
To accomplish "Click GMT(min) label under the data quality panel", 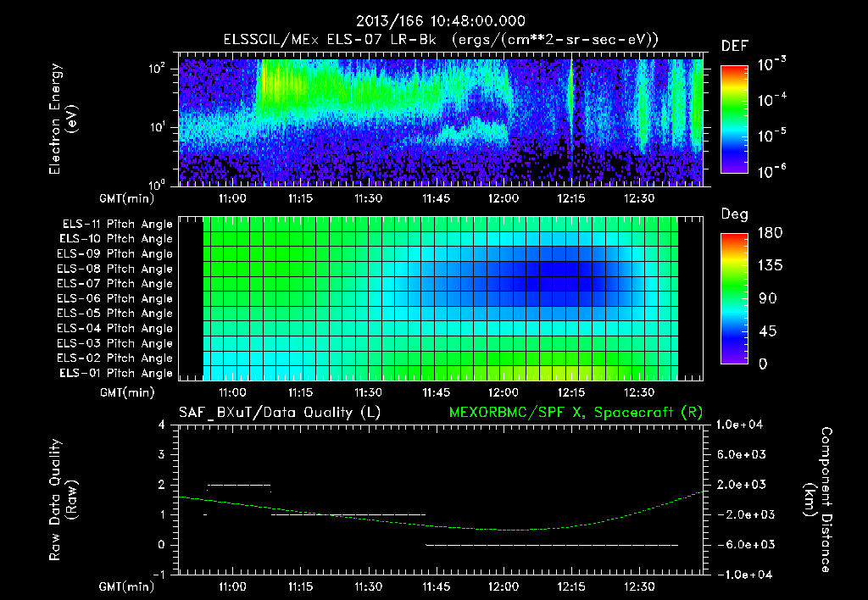I will [127, 586].
